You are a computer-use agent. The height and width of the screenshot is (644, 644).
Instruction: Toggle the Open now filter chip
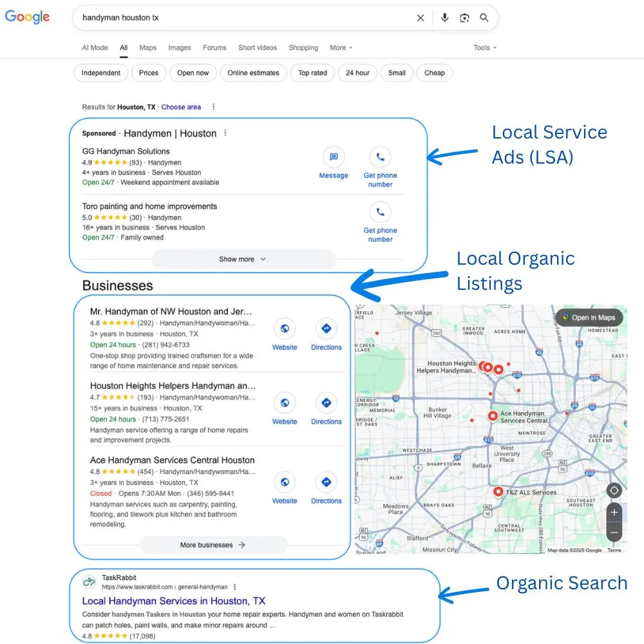[x=193, y=73]
